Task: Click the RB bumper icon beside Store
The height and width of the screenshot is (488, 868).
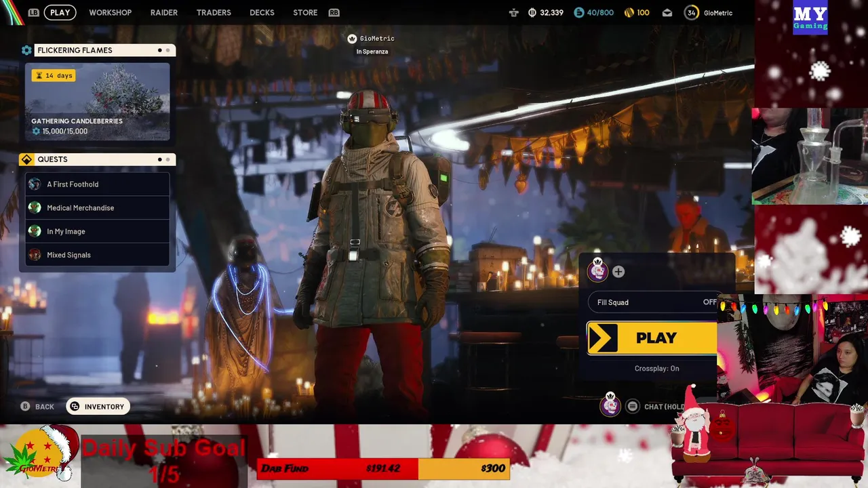Action: tap(334, 12)
